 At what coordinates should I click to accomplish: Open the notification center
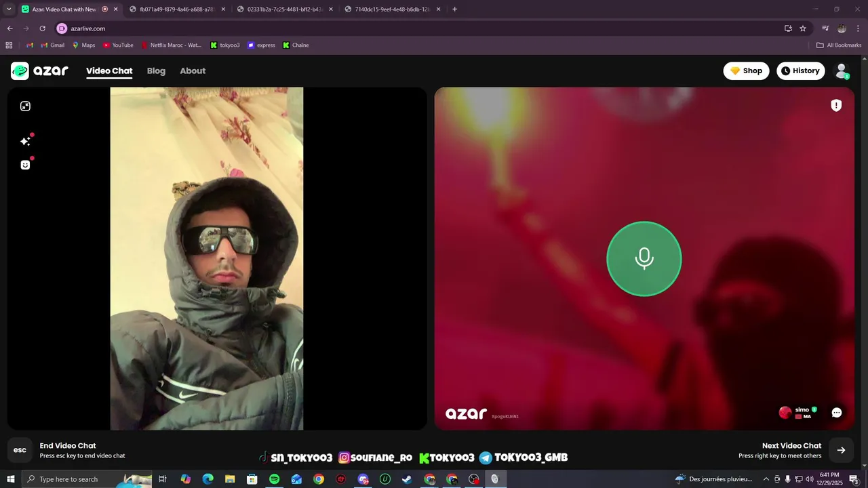click(854, 479)
